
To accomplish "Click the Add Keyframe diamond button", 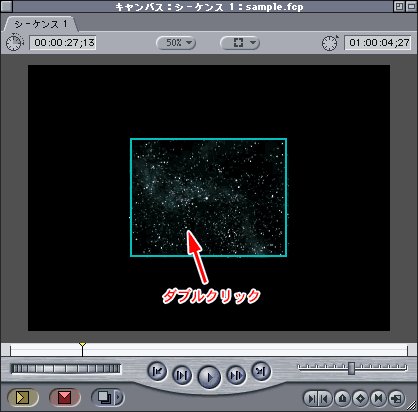I will (x=360, y=398).
